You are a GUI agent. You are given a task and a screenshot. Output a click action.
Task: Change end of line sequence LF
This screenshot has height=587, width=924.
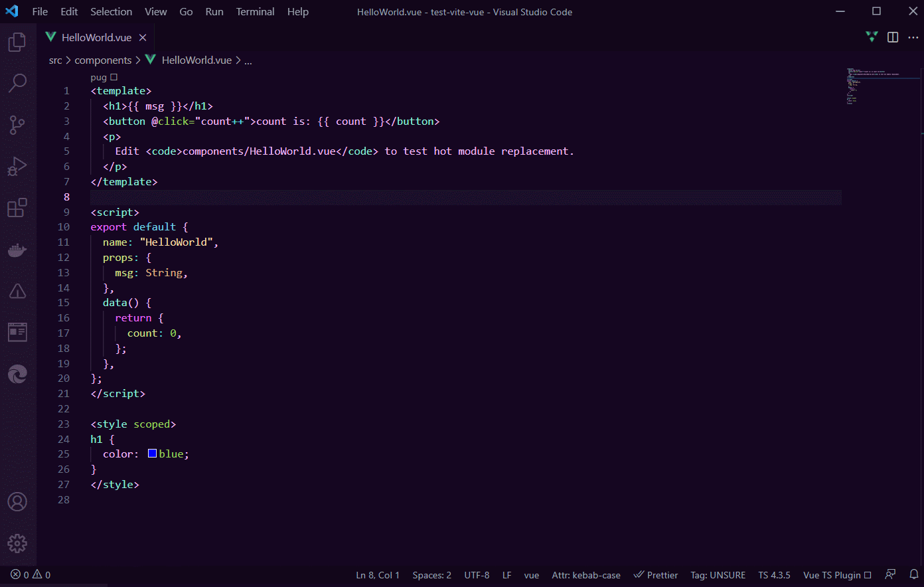(x=506, y=575)
